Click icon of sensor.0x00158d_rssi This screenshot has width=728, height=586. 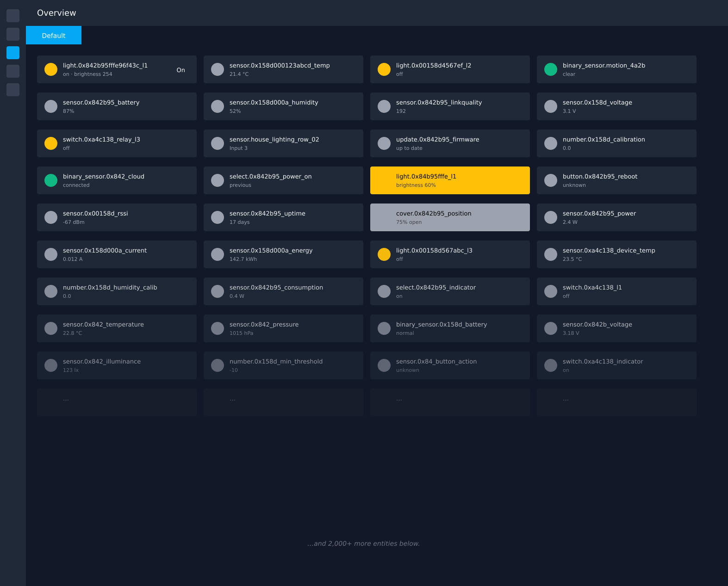[51, 217]
